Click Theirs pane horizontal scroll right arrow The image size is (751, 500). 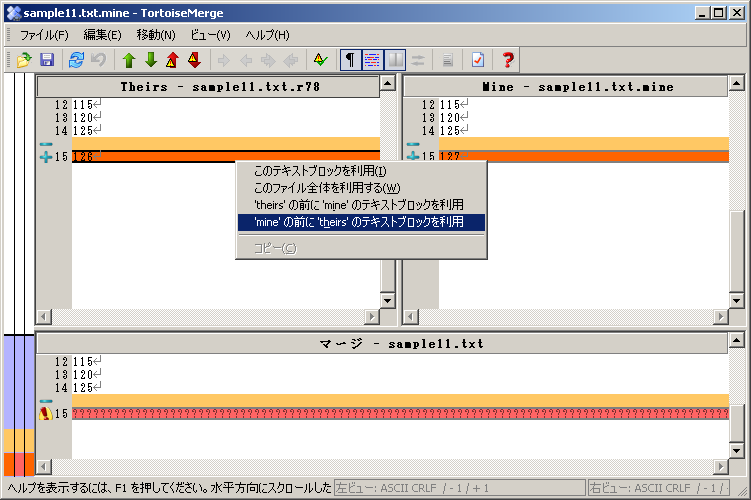point(372,317)
